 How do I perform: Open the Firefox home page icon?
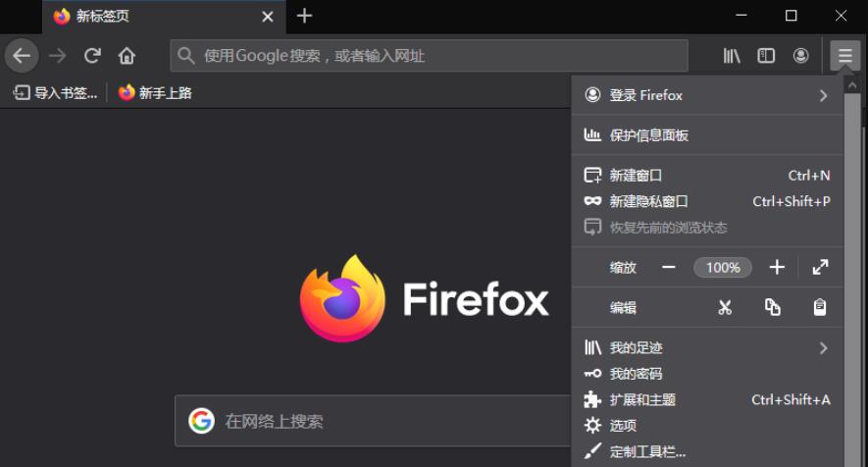click(x=127, y=55)
